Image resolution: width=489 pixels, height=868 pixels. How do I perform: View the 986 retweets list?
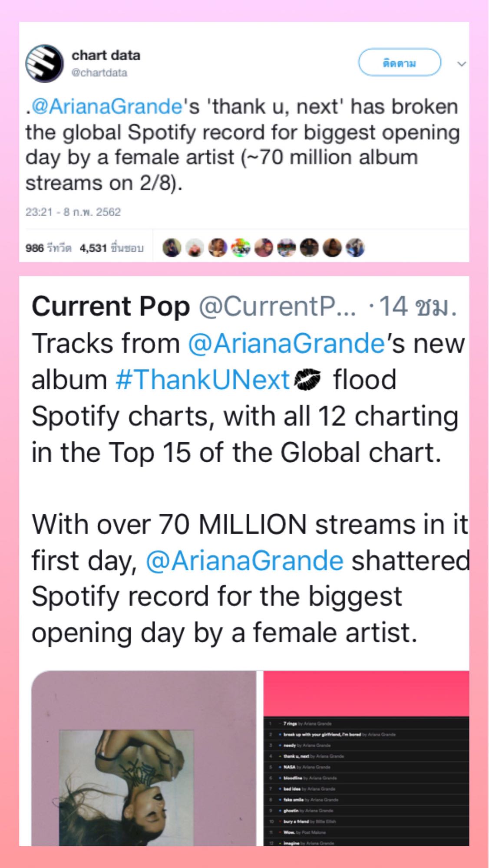48,248
